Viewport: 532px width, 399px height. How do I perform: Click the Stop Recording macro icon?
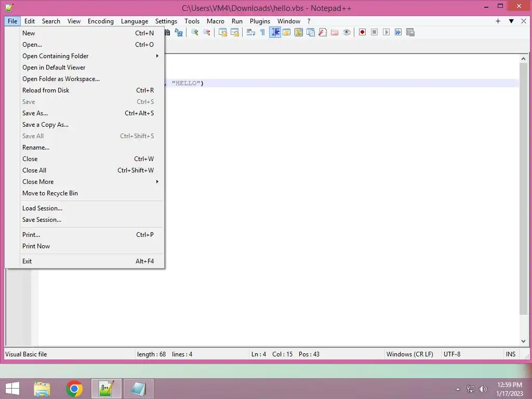[374, 32]
